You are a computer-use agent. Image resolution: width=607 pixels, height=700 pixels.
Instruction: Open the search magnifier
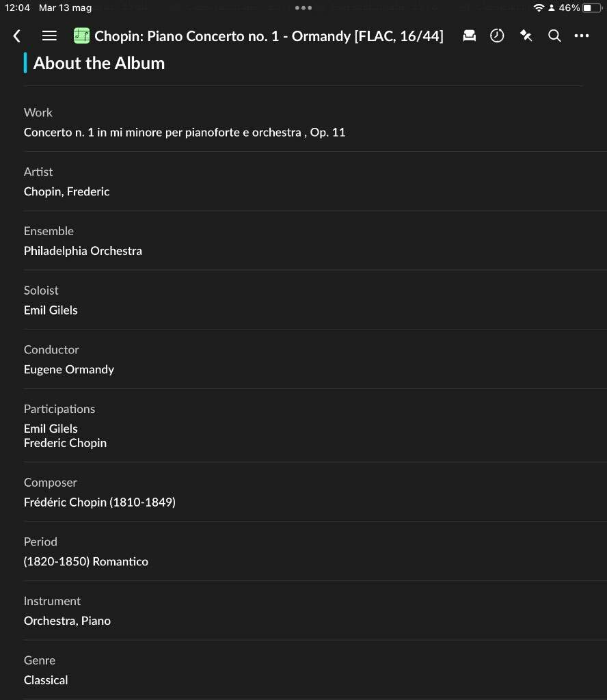pos(554,36)
